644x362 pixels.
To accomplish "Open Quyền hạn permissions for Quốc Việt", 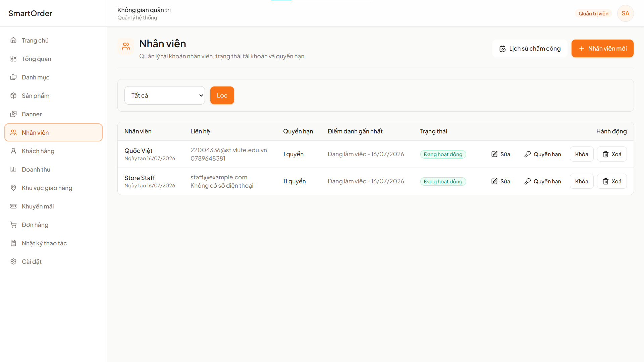I will [x=543, y=154].
